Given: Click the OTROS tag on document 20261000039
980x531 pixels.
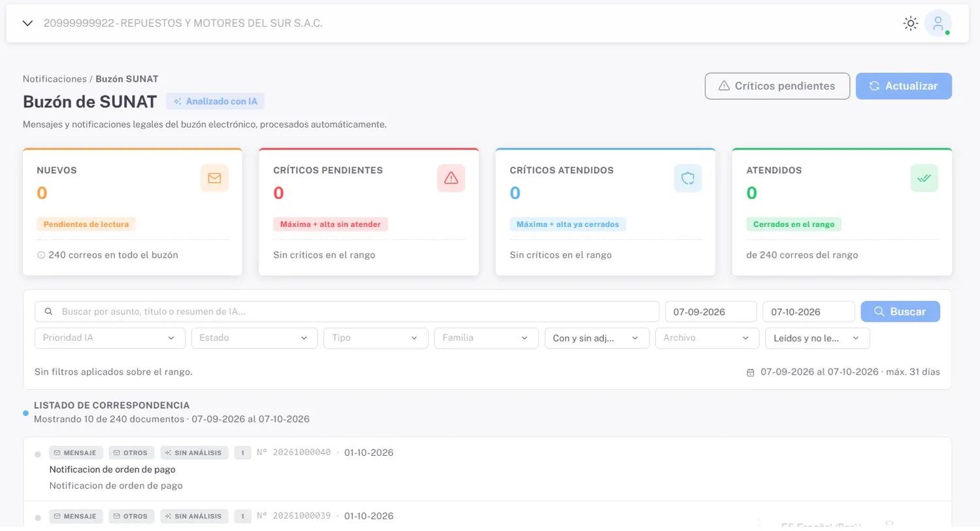Looking at the screenshot, I should 131,516.
